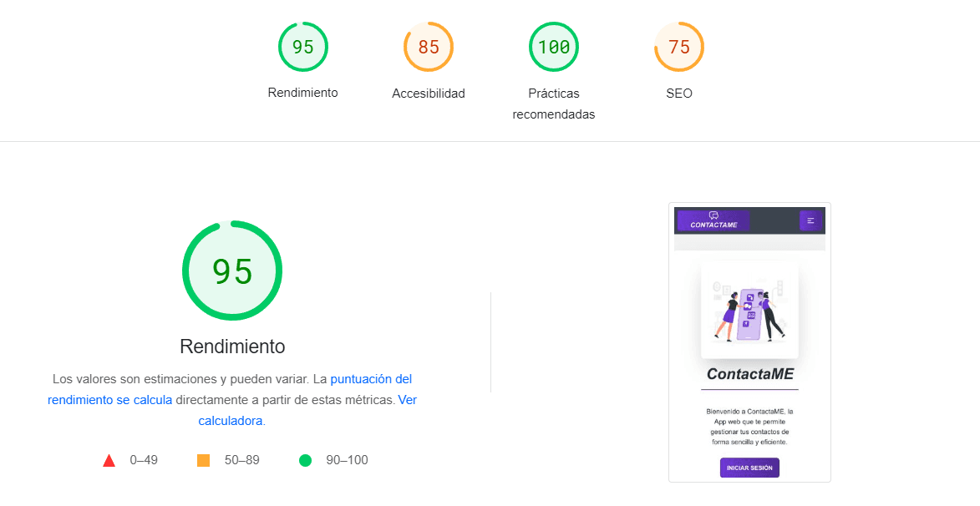Click the CONTACTAME logo button in the screenshot

coord(713,220)
